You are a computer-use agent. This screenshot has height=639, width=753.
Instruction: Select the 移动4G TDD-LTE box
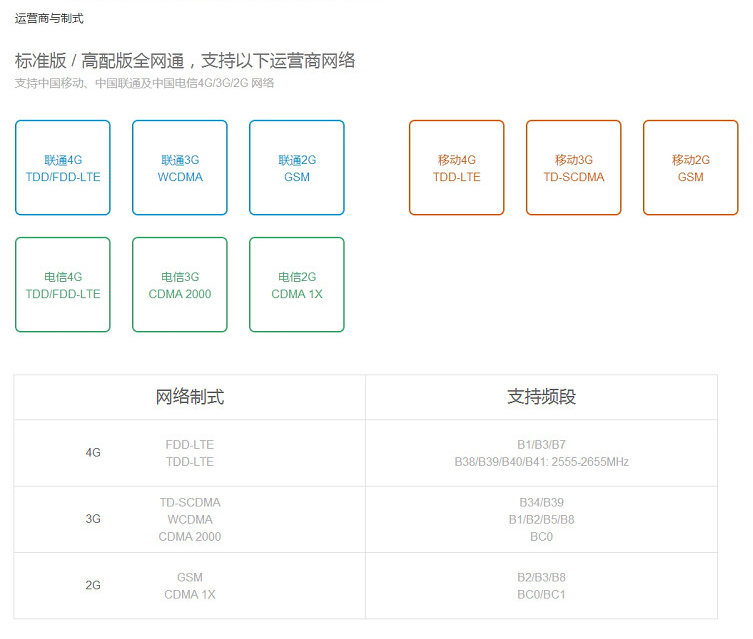[457, 168]
